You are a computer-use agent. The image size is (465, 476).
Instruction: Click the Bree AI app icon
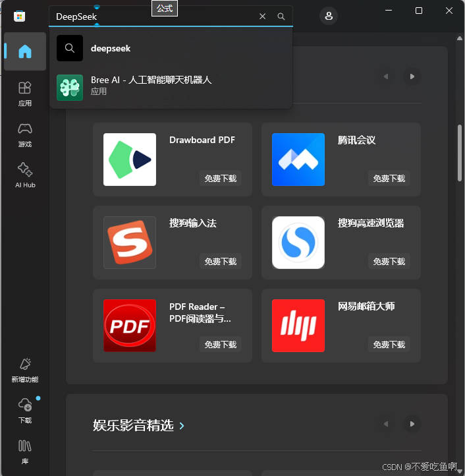[x=70, y=88]
